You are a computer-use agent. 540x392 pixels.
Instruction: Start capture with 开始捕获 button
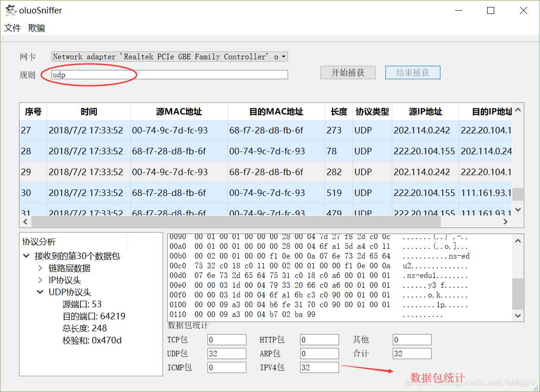pyautogui.click(x=348, y=73)
